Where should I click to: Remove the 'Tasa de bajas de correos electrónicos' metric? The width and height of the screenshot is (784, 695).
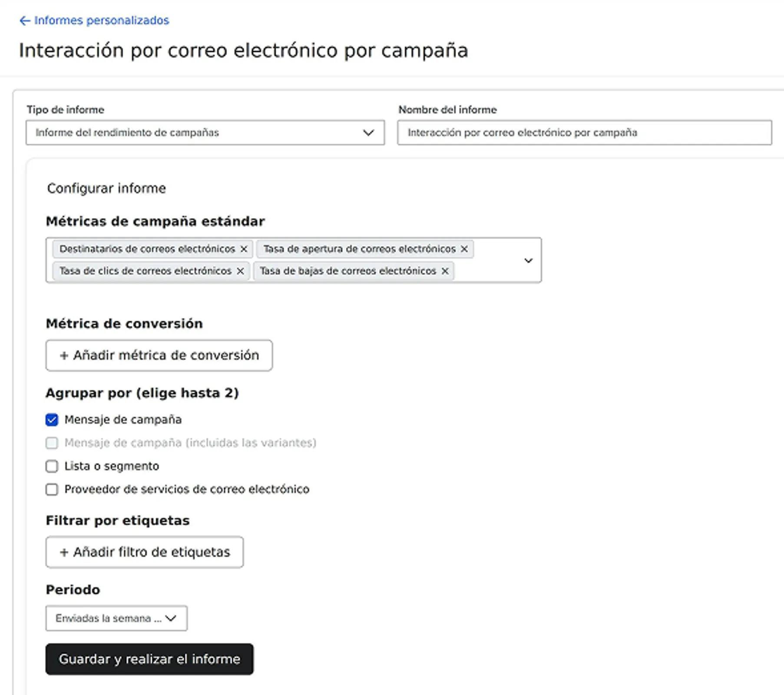click(446, 271)
